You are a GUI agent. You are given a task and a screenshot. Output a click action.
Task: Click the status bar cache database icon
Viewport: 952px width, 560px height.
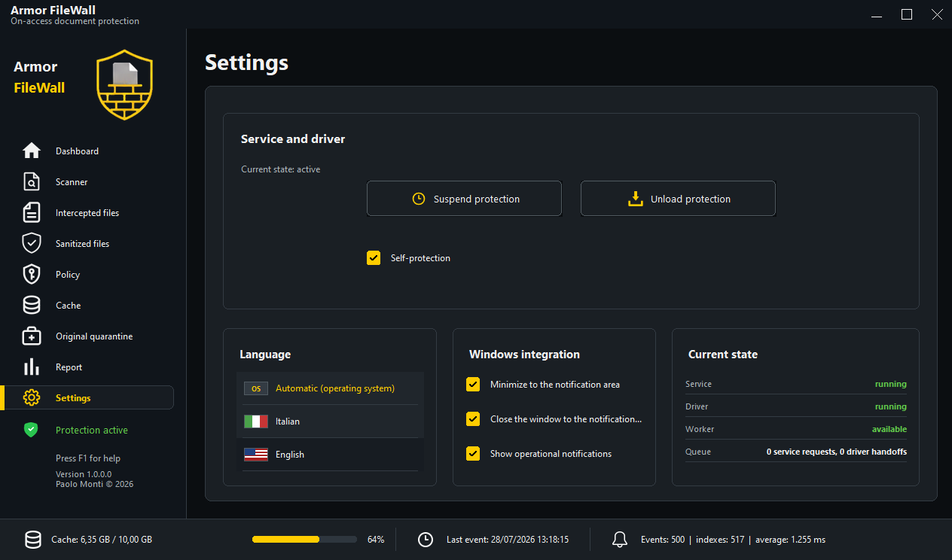point(33,539)
